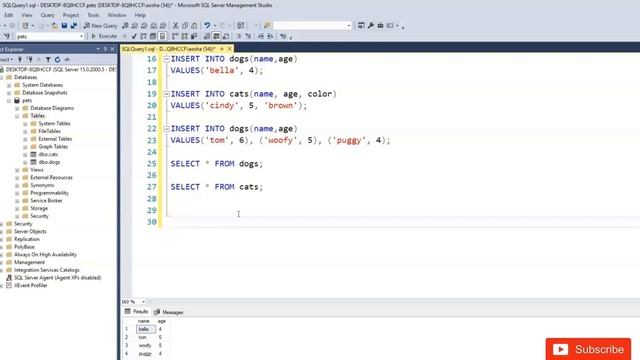The image size is (640, 360).
Task: Click the Cancel Executing Query stop icon
Action: [125, 36]
